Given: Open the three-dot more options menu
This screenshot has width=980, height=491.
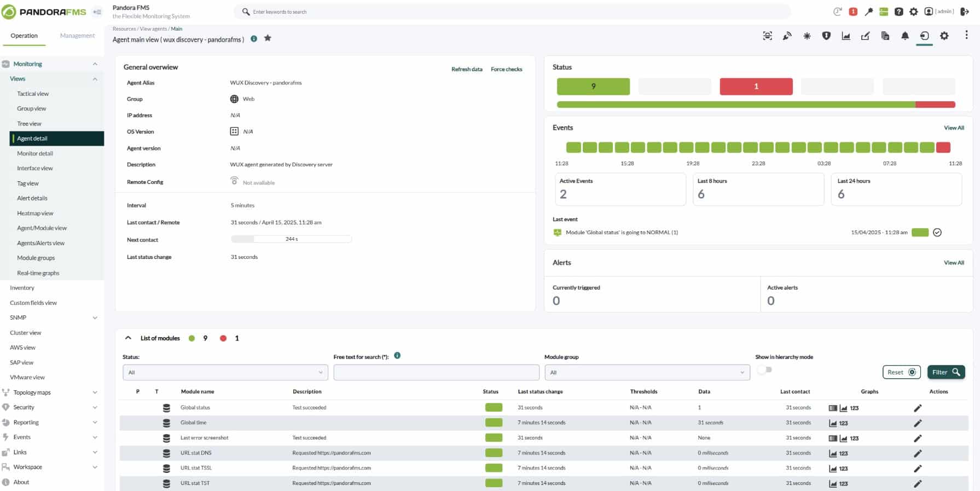Looking at the screenshot, I should pos(966,35).
